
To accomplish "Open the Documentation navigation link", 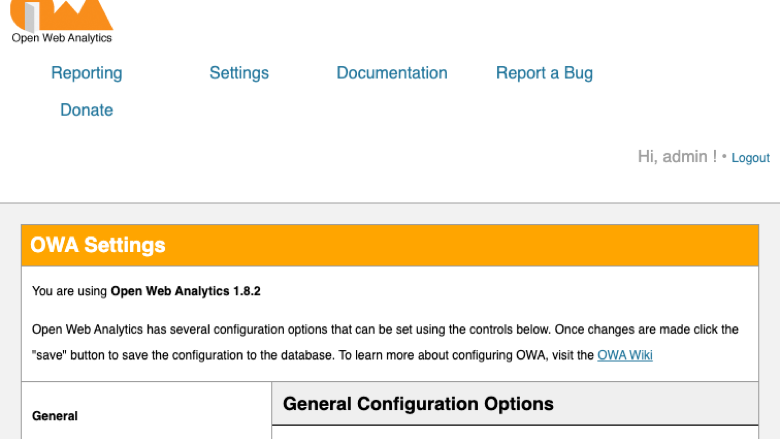I will click(x=392, y=73).
